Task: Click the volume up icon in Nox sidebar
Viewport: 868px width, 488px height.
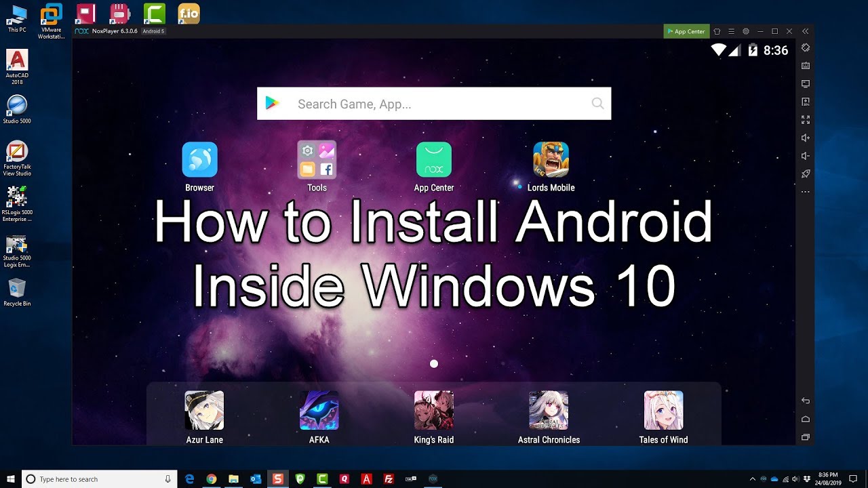Action: [806, 138]
